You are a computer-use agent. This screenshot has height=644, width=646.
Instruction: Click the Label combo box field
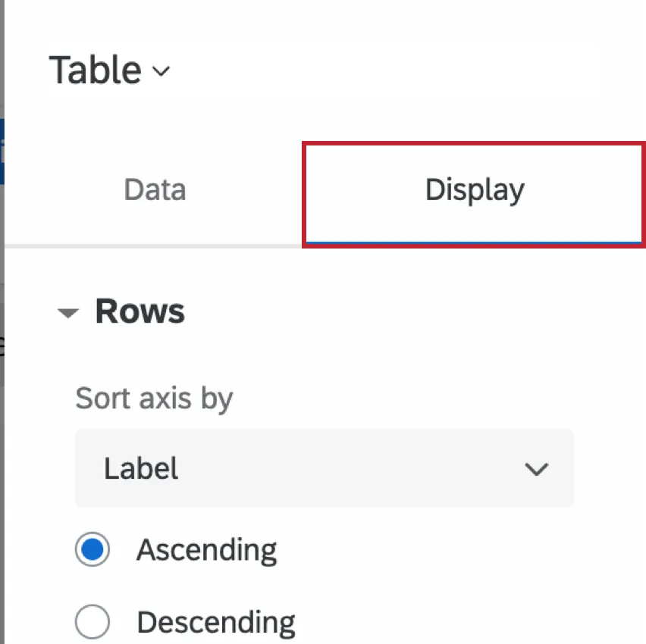tap(325, 468)
